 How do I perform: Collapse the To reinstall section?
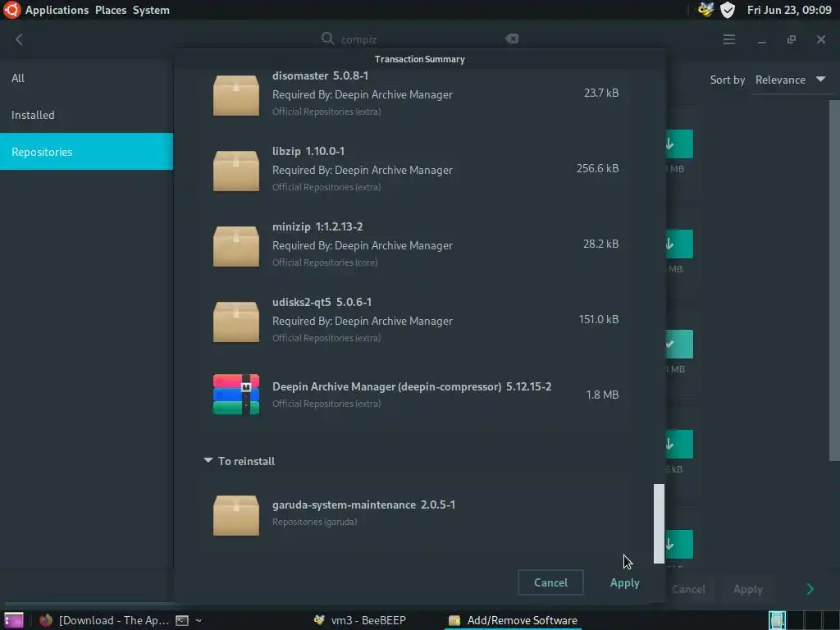tap(208, 460)
